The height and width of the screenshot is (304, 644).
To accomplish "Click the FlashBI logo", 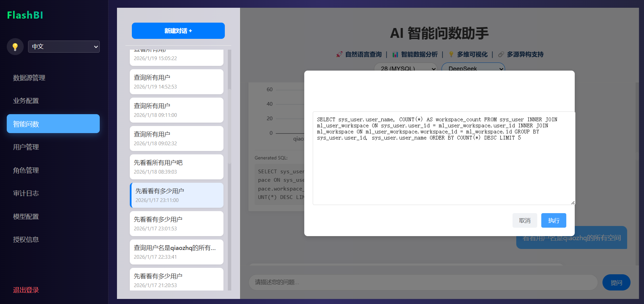I will click(x=25, y=15).
